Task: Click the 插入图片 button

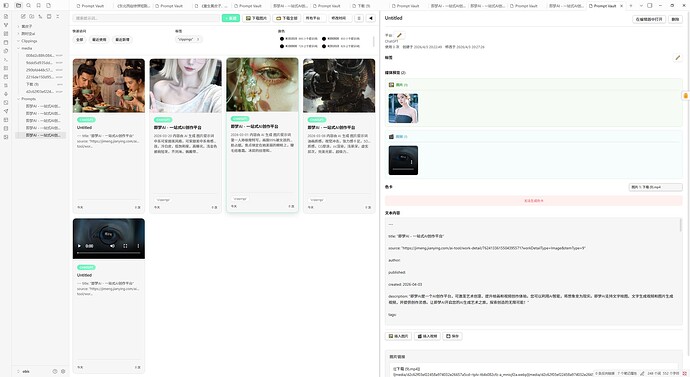Action: click(398, 336)
